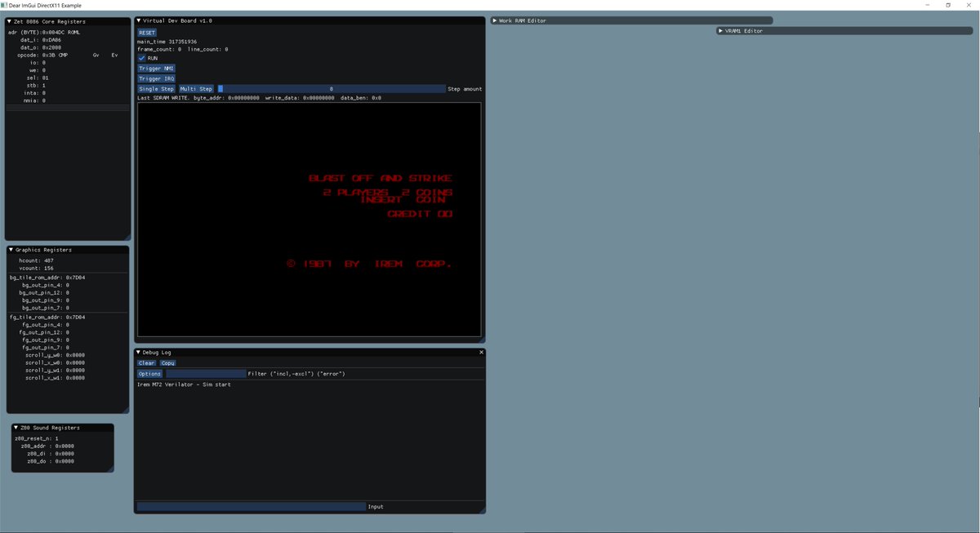Focus the Debug Log filter field

[206, 374]
